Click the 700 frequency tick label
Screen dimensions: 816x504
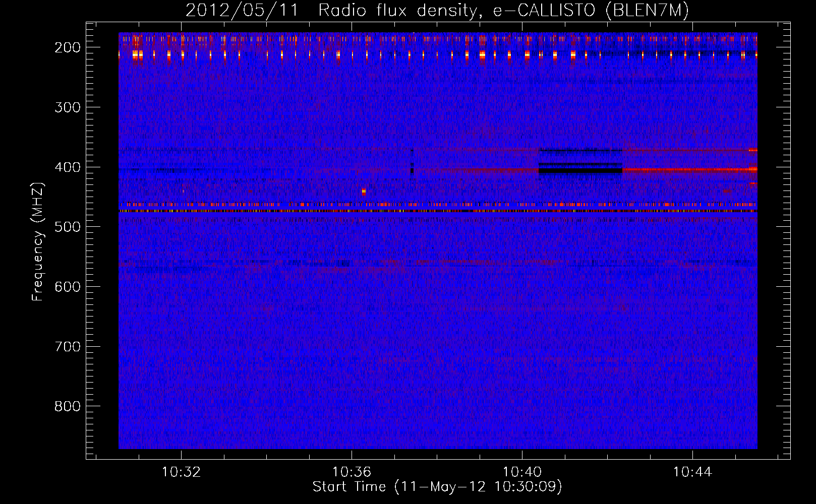68,347
